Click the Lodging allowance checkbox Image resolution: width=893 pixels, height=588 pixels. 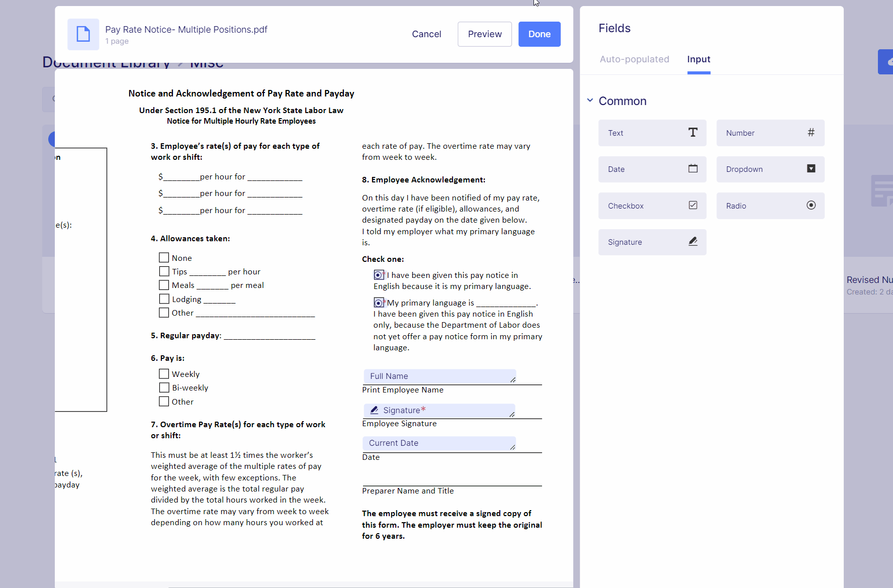(164, 299)
